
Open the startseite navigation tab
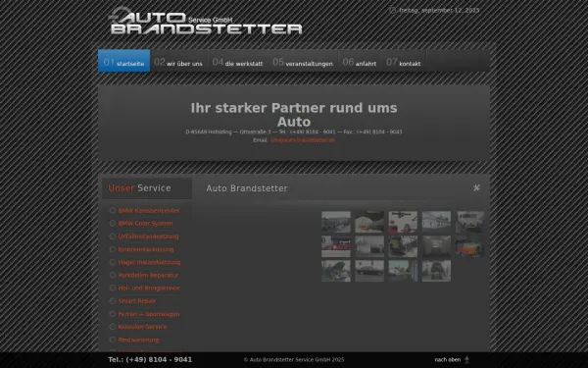tap(123, 61)
